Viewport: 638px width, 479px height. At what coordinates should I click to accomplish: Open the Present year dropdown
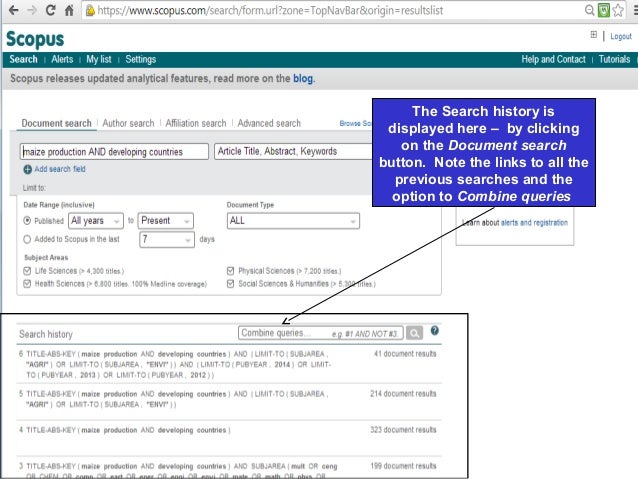[166, 221]
